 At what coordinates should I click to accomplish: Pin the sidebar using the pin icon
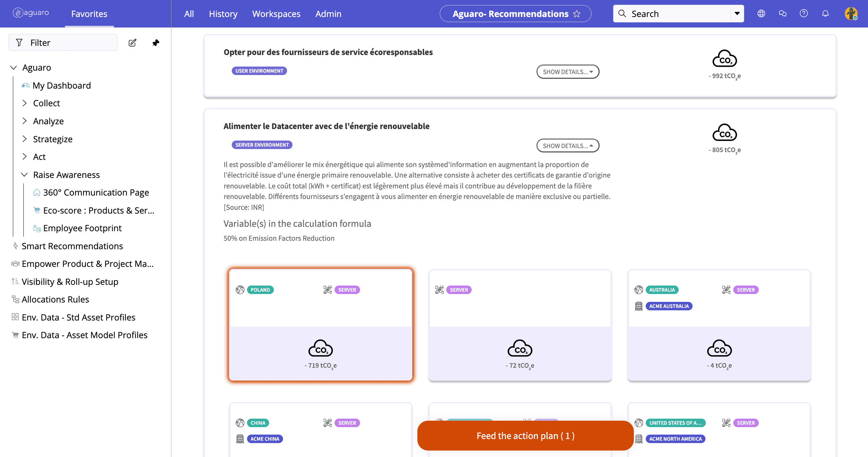tap(156, 43)
